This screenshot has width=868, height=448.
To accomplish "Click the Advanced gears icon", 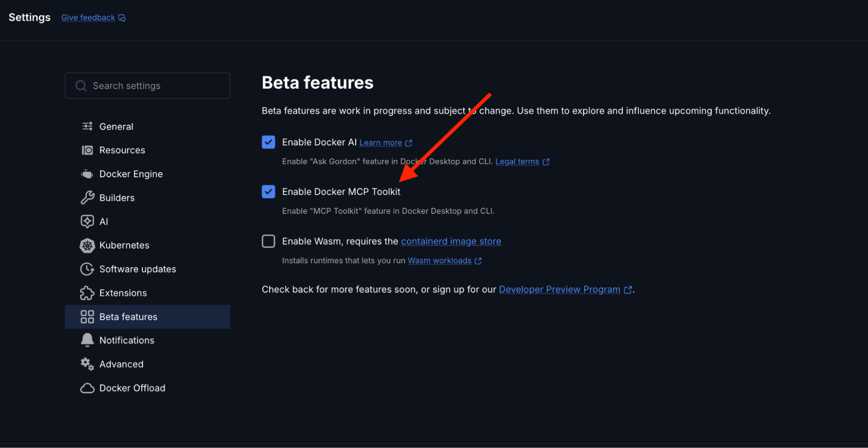I will click(x=87, y=364).
